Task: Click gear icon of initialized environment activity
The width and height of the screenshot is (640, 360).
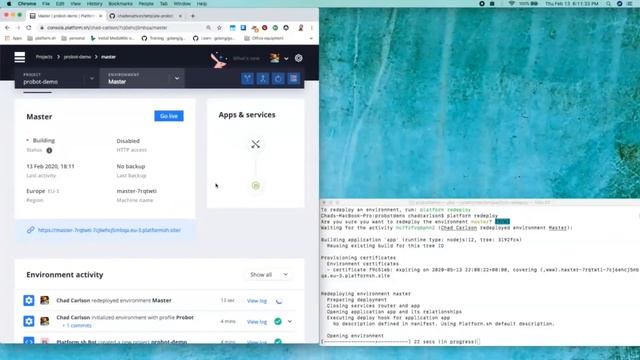Action: point(29,321)
